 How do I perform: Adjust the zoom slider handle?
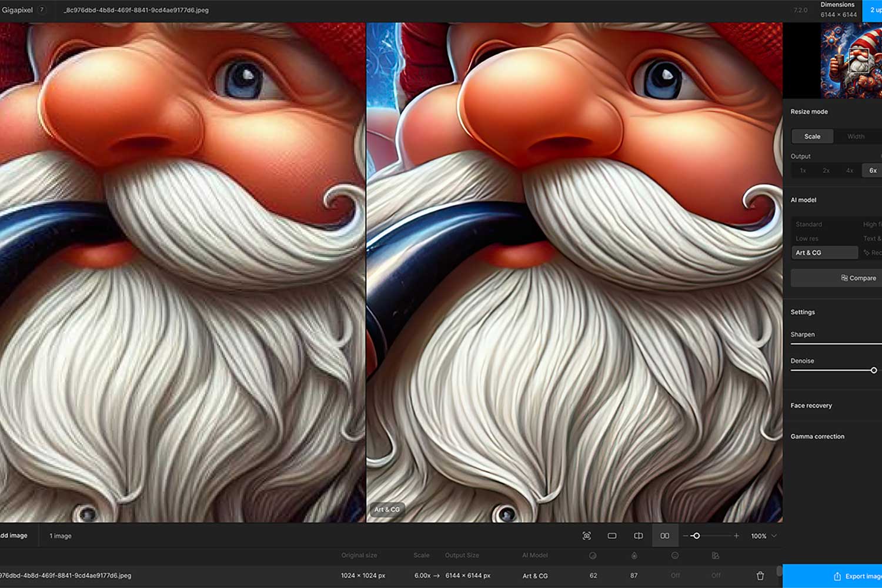[696, 536]
